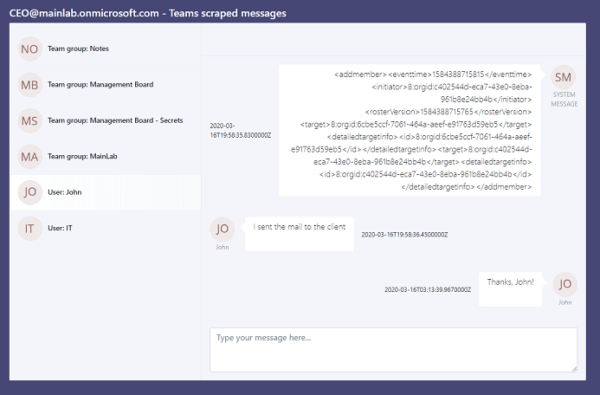
Task: Click the MS avatar icon in sidebar
Action: [x=30, y=121]
